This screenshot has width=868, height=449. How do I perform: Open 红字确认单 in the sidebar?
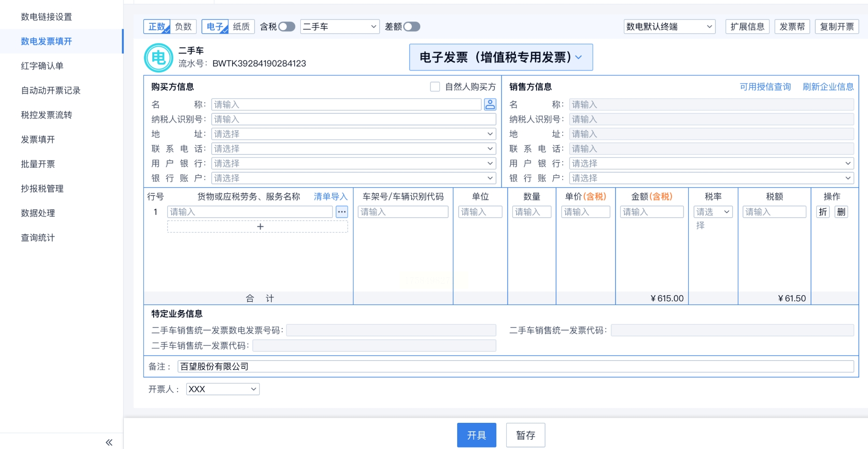coord(42,66)
